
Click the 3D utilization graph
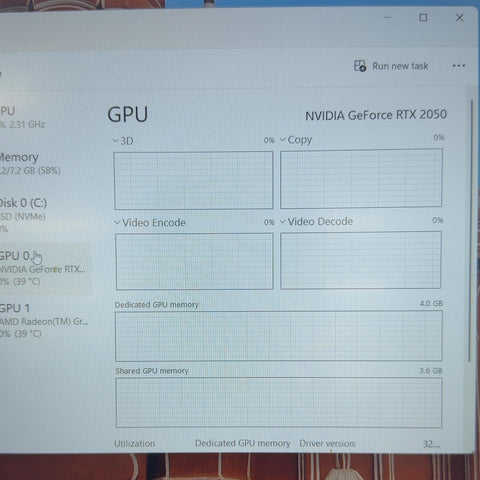(x=194, y=180)
